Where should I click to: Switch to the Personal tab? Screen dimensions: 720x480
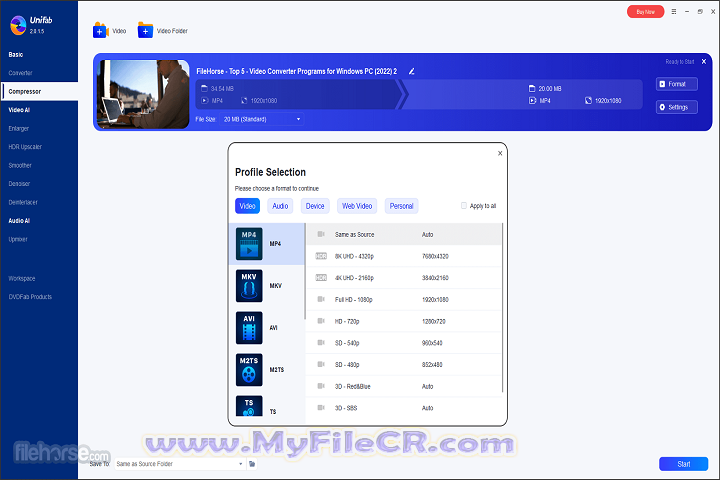[401, 206]
